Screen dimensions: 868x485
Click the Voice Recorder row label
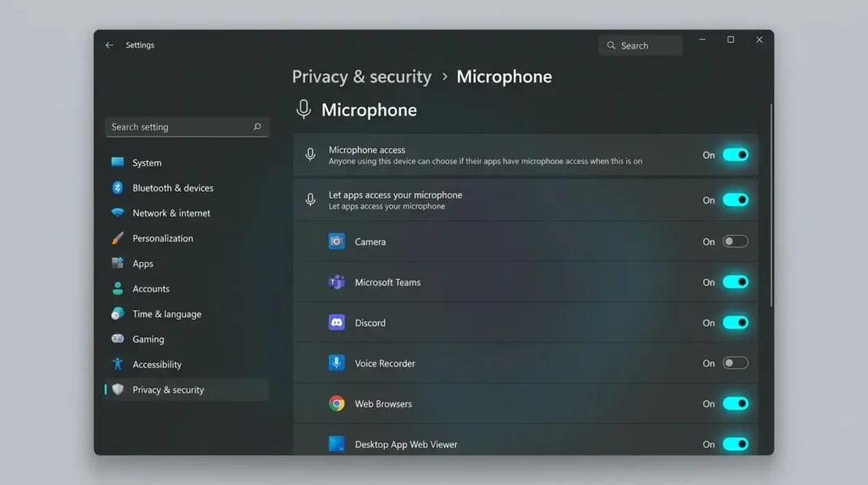(385, 363)
